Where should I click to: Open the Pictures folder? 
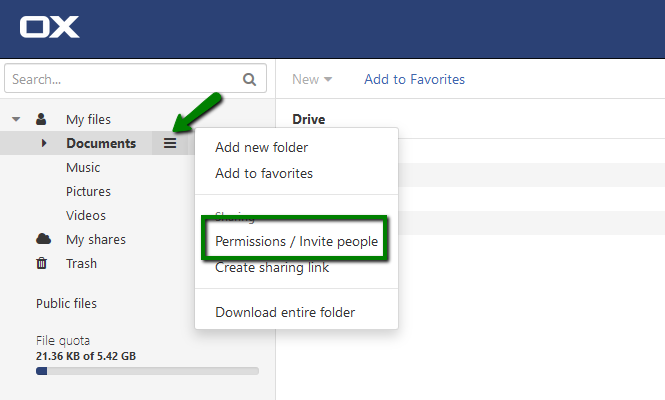coord(88,191)
